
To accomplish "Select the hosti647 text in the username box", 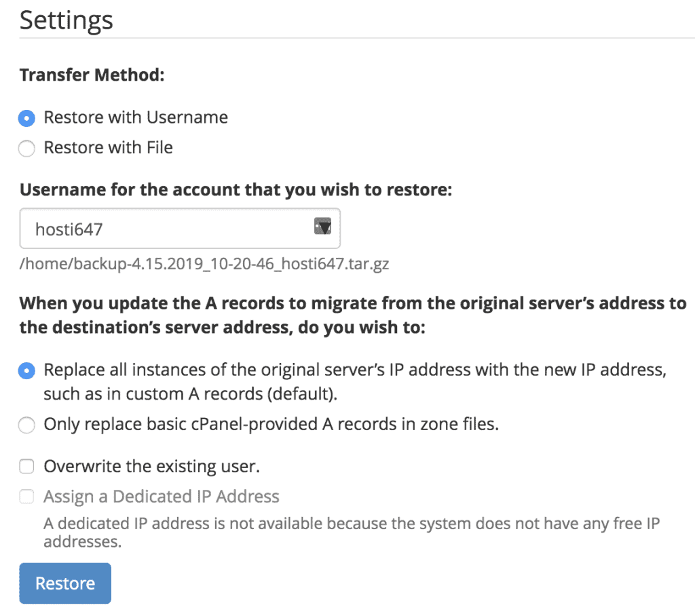I will tap(68, 227).
